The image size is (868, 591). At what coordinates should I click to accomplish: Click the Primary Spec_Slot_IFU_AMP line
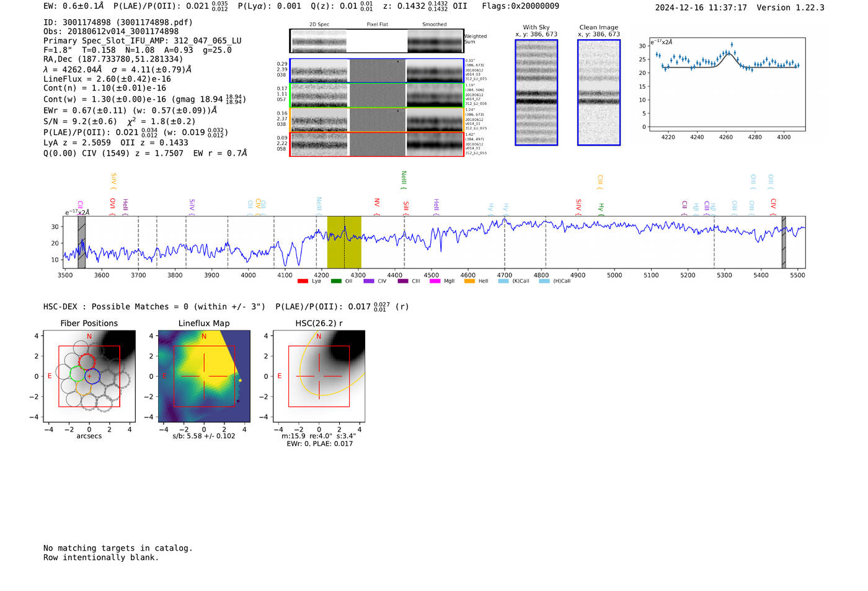(x=143, y=41)
